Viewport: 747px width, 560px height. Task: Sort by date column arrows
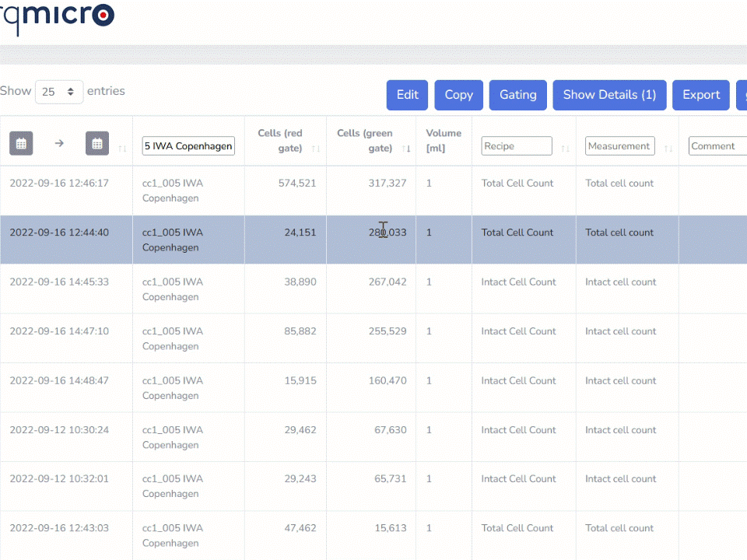click(122, 149)
